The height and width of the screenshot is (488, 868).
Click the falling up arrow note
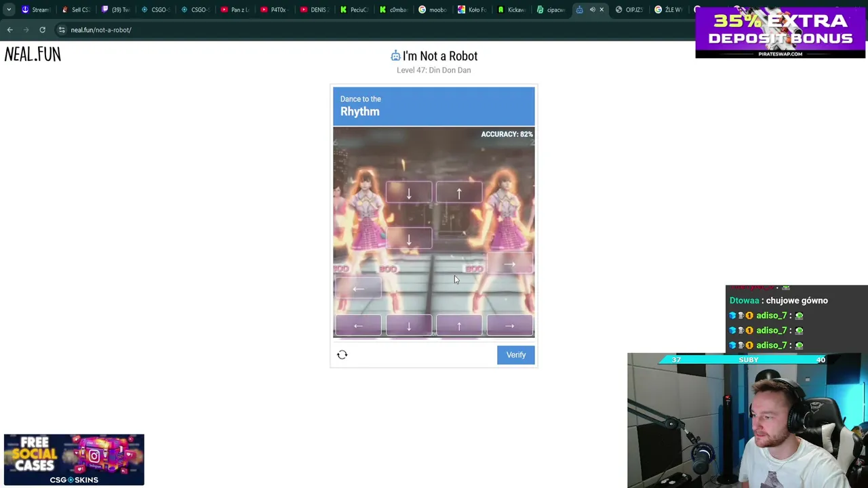pyautogui.click(x=459, y=194)
